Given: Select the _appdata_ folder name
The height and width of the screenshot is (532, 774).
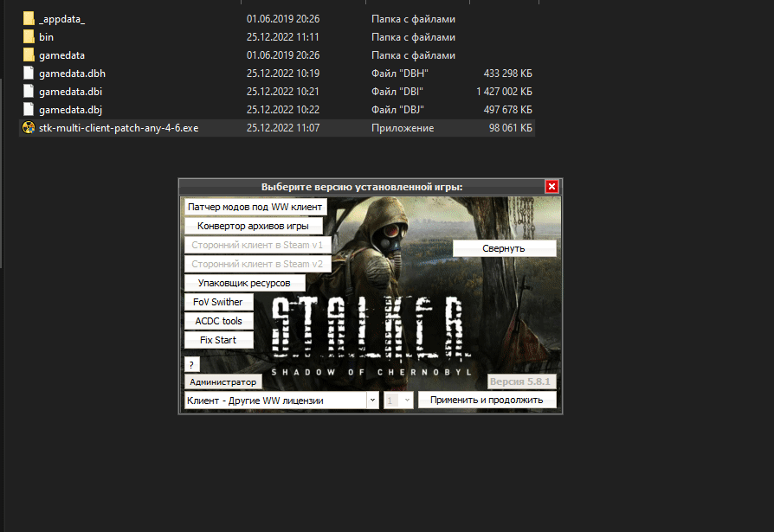Looking at the screenshot, I should point(61,19).
